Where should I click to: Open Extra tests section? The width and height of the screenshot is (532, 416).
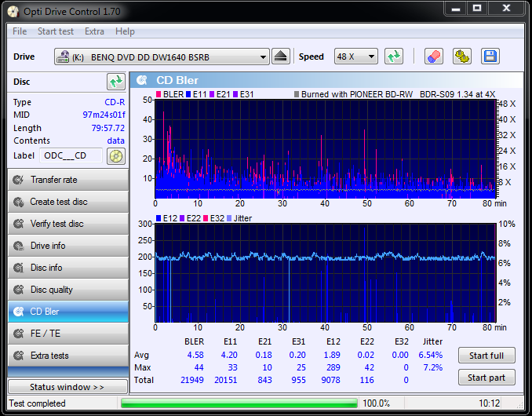pyautogui.click(x=68, y=356)
